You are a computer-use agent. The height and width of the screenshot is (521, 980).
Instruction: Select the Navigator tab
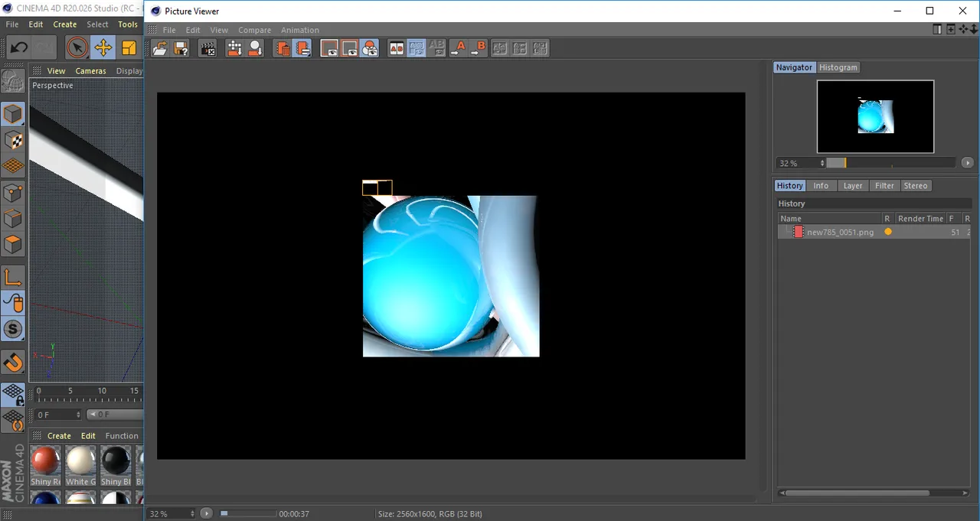(x=794, y=67)
